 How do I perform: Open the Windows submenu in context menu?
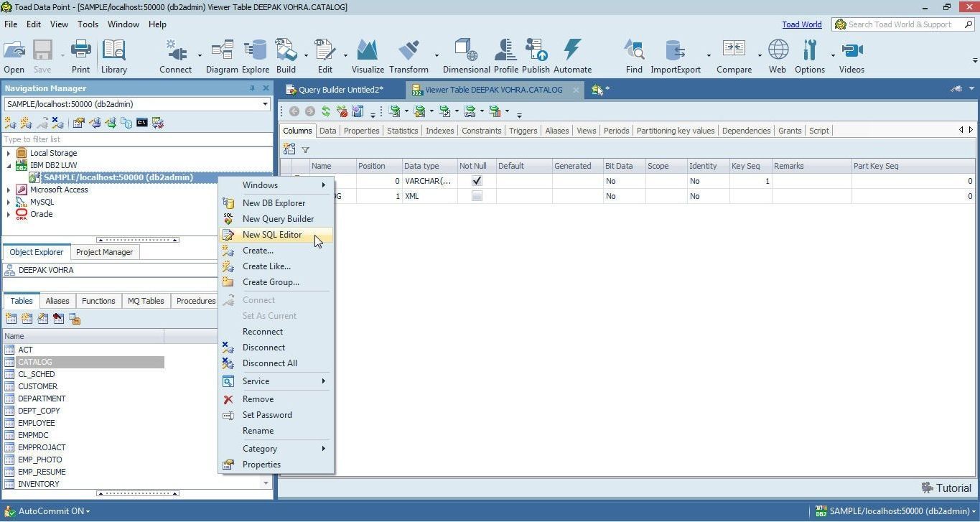click(276, 185)
